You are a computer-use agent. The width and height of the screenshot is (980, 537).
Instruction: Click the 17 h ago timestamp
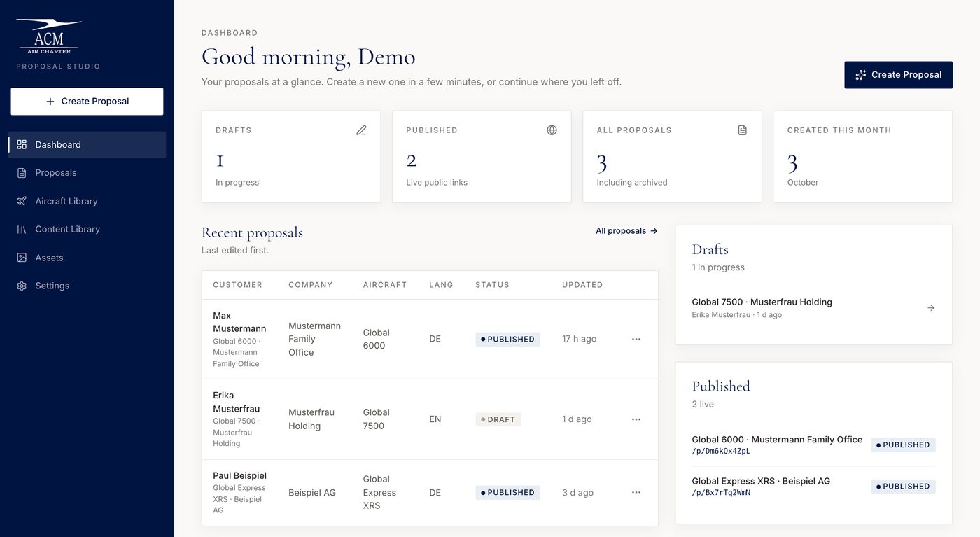(580, 339)
